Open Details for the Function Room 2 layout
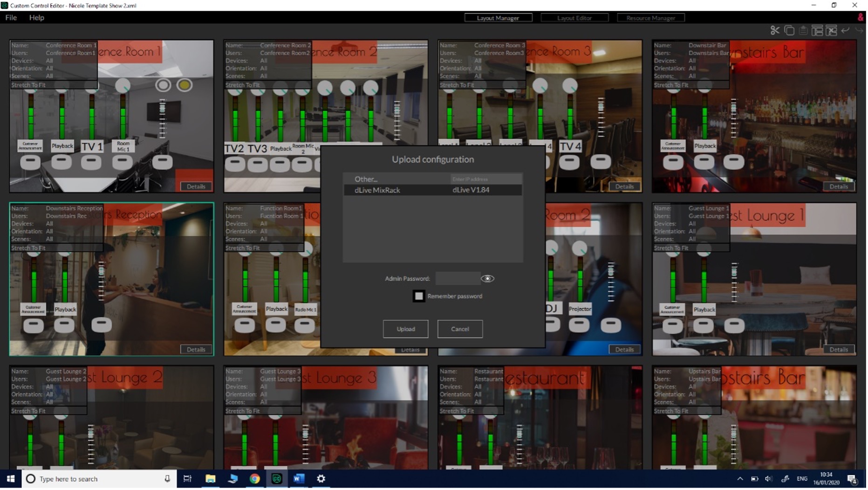The width and height of the screenshot is (868, 490). click(625, 350)
